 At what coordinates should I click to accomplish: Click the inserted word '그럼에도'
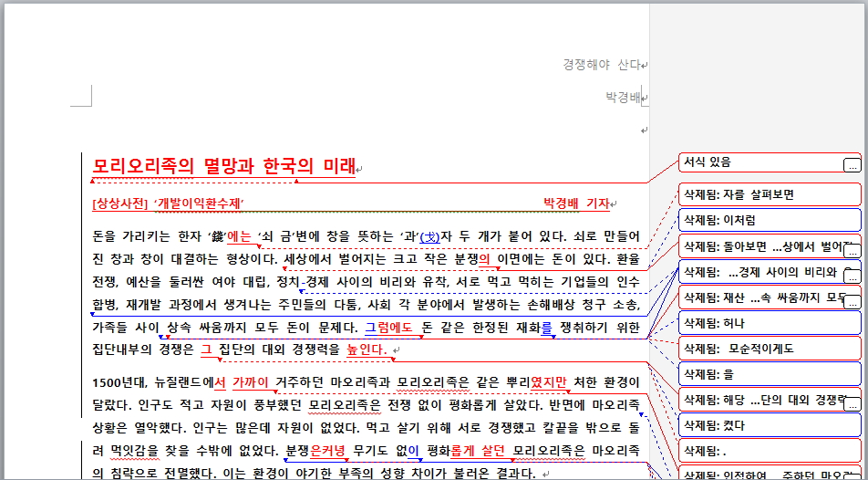coord(388,327)
